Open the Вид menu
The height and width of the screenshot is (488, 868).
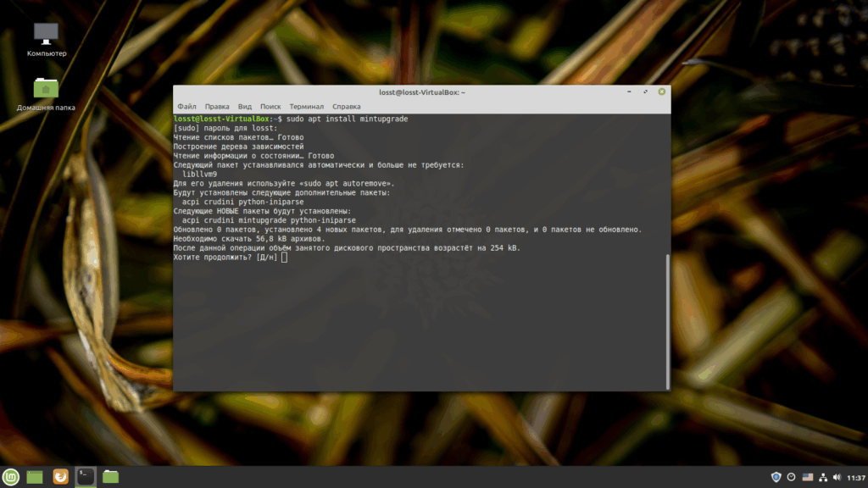pyautogui.click(x=245, y=106)
